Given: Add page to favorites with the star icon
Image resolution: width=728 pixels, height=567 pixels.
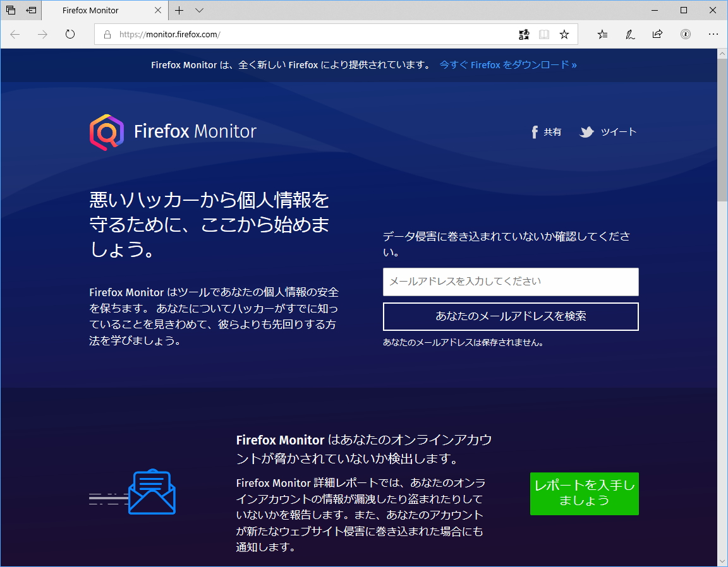Looking at the screenshot, I should tap(564, 34).
